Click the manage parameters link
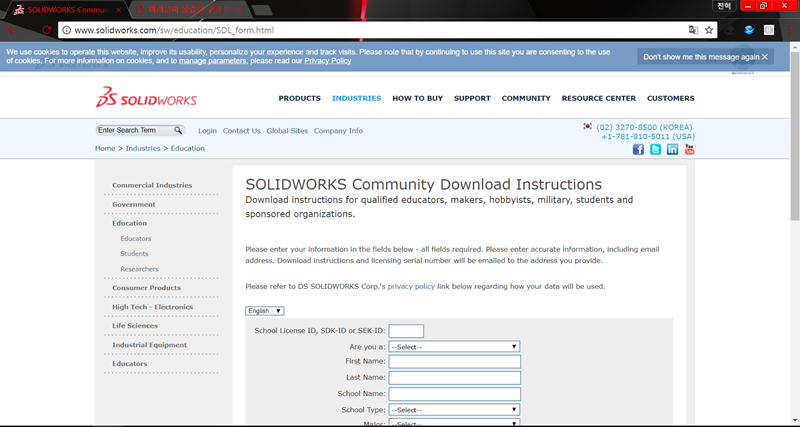 pos(212,61)
